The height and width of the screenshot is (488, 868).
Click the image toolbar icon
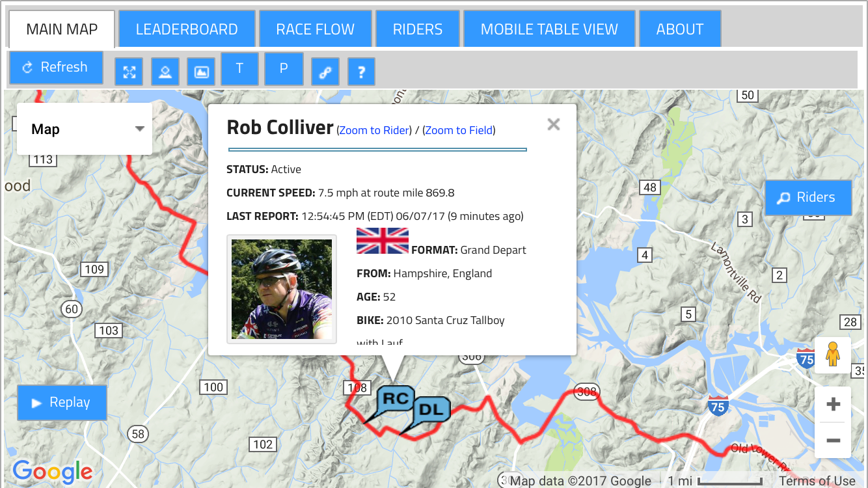click(x=201, y=72)
